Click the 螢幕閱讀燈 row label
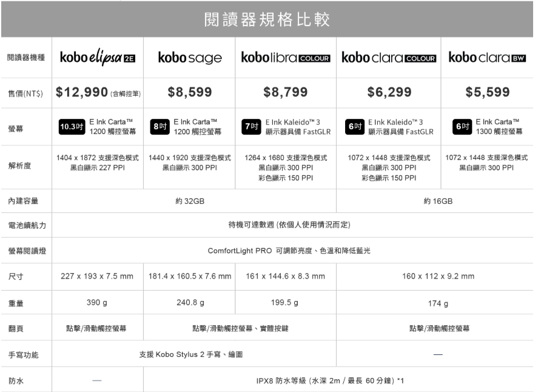Screen dimensions: 541x392 click(x=27, y=251)
